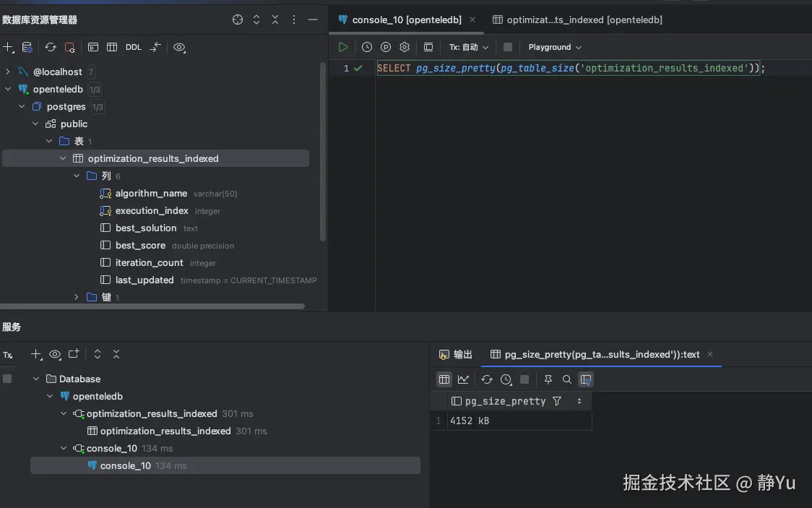Switch to the 输出 output tab

456,354
